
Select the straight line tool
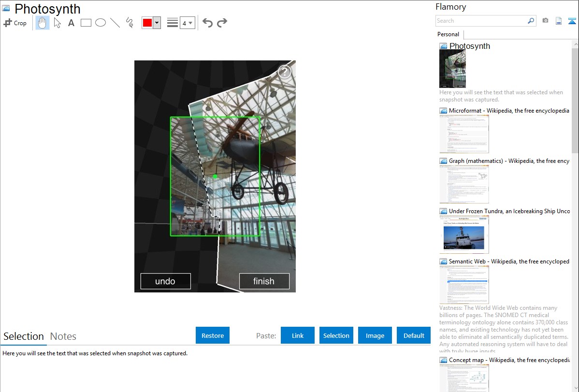click(115, 23)
